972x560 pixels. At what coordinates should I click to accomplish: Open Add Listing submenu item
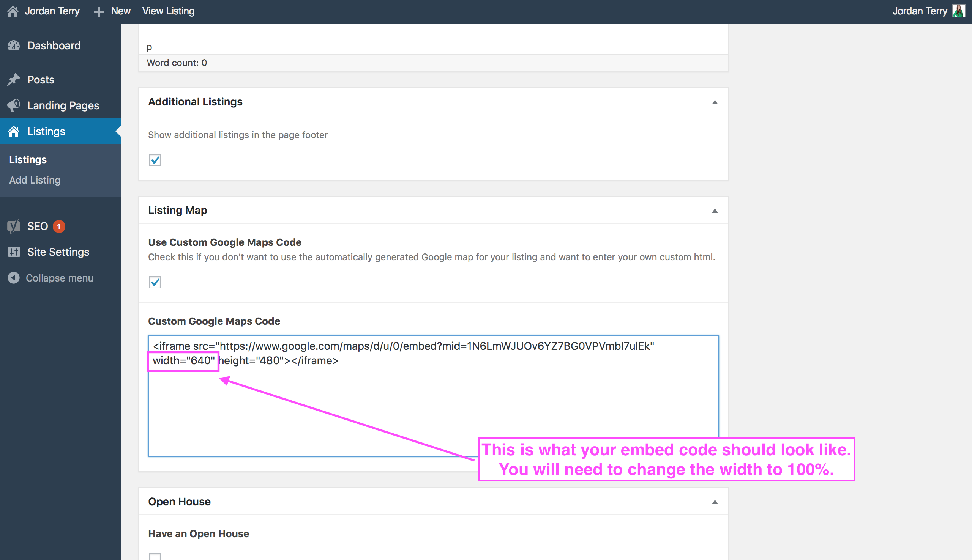(35, 180)
